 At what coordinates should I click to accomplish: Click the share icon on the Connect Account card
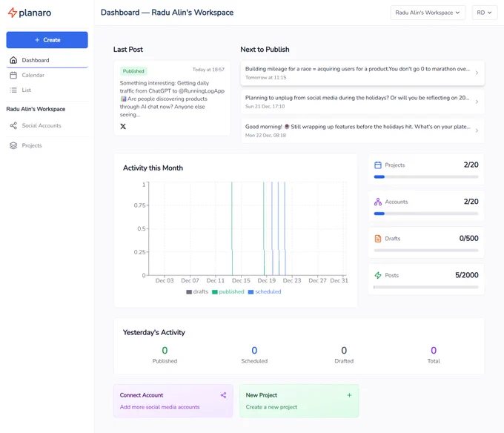point(223,395)
